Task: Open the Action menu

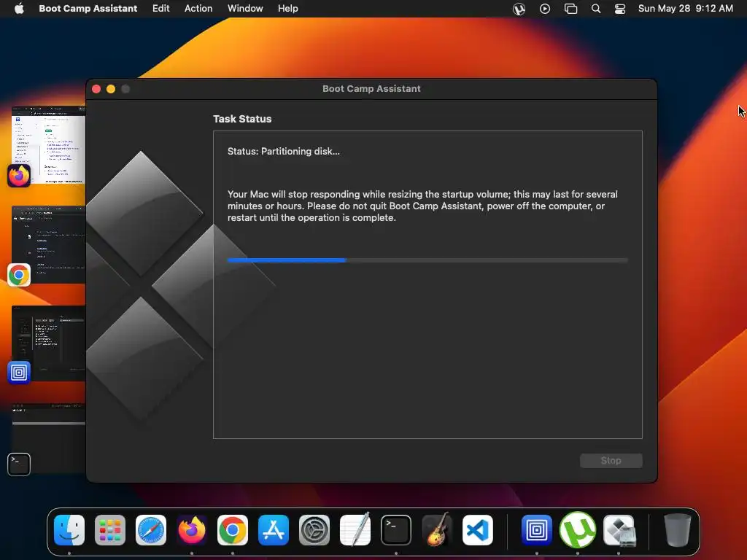Action: pos(198,9)
